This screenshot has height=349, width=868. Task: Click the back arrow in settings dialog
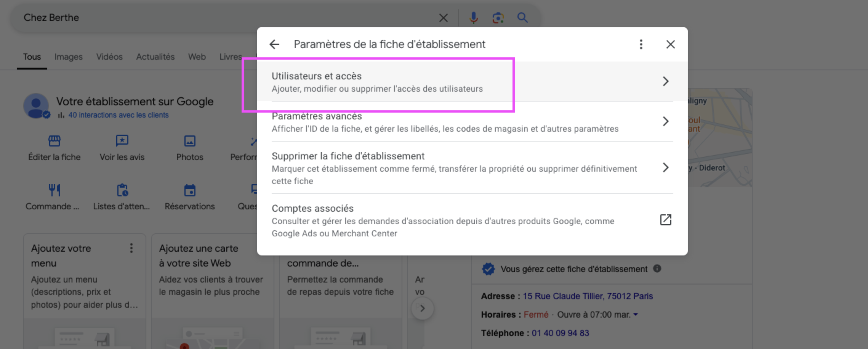click(274, 44)
